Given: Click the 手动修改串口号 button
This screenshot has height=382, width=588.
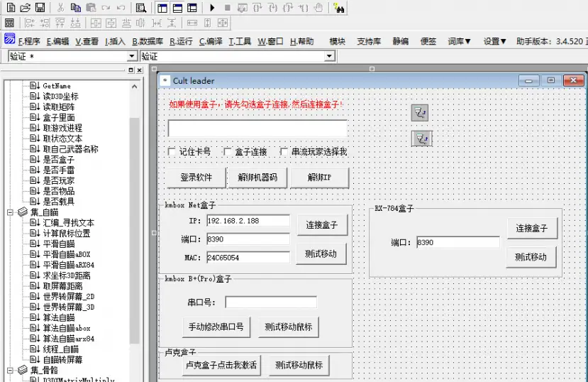Looking at the screenshot, I should pos(216,327).
